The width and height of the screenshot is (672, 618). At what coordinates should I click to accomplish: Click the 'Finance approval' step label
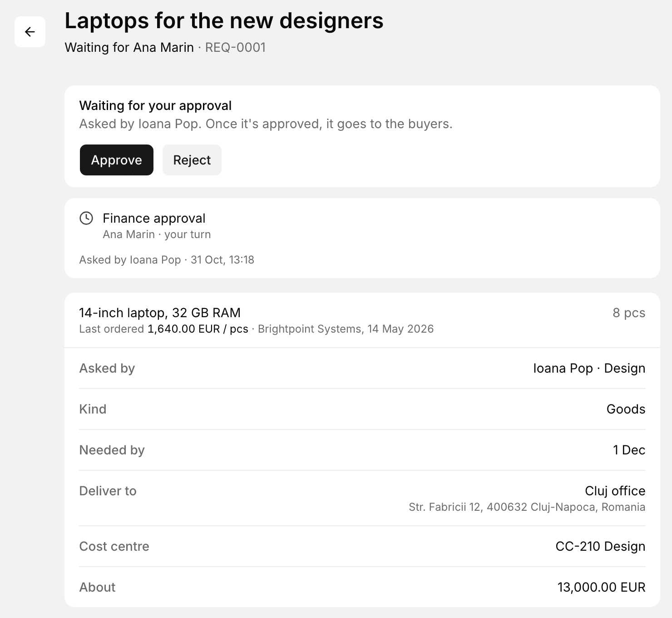(154, 219)
